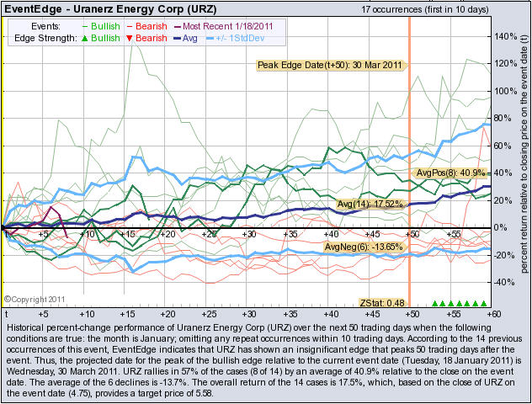
Task: Click the AvgPos(8): 40.9% label
Action: (x=450, y=173)
